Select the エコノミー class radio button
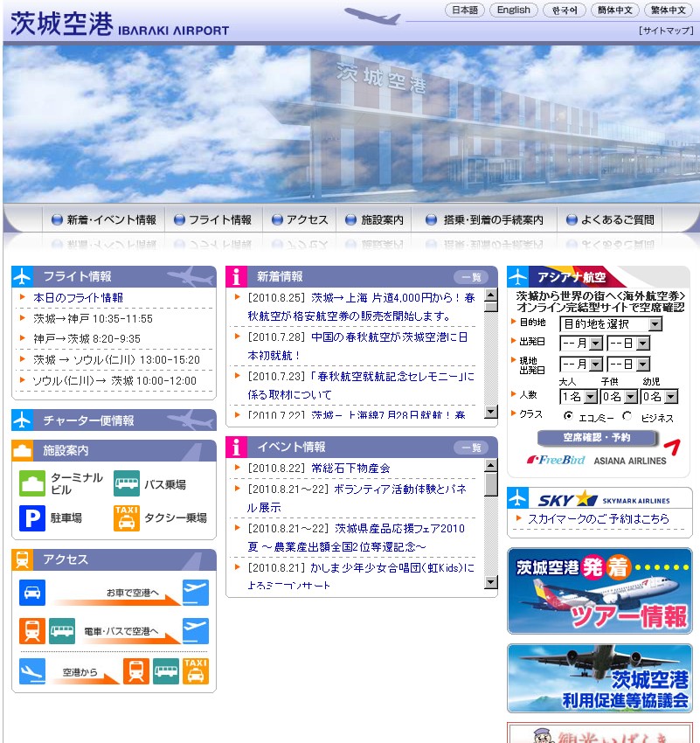700x743 pixels. pyautogui.click(x=568, y=416)
